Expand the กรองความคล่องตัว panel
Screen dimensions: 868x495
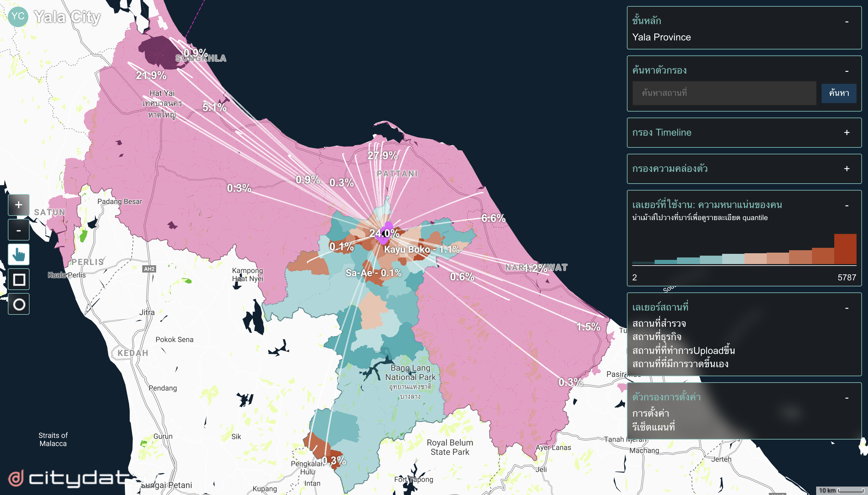point(847,169)
